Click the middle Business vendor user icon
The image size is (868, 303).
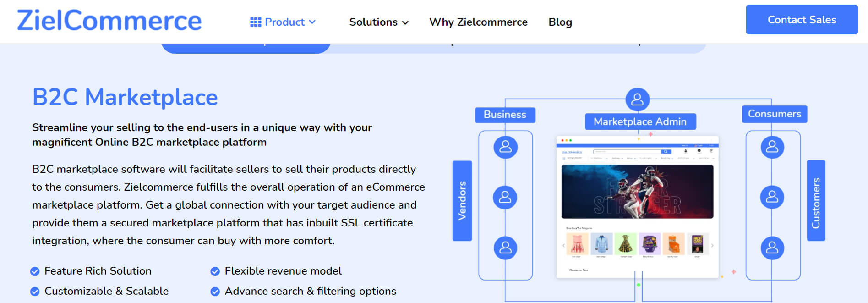[505, 198]
